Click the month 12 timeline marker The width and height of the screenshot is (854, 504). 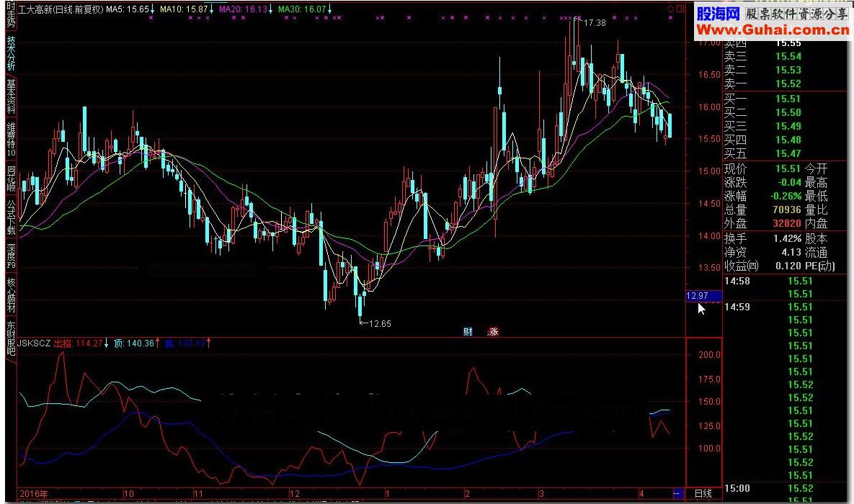tap(295, 494)
